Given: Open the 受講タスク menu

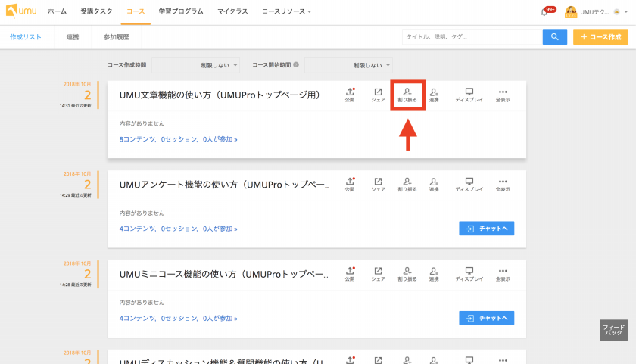Looking at the screenshot, I should coord(96,11).
